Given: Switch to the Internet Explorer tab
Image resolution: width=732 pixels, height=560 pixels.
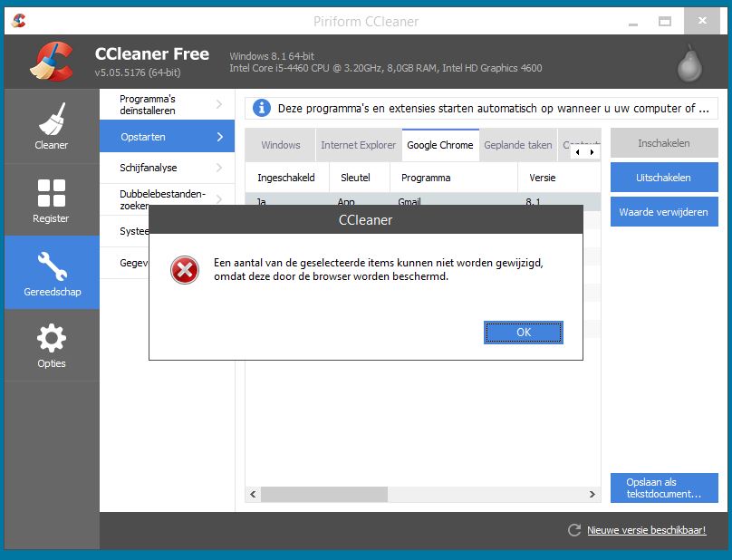Looking at the screenshot, I should (x=358, y=145).
